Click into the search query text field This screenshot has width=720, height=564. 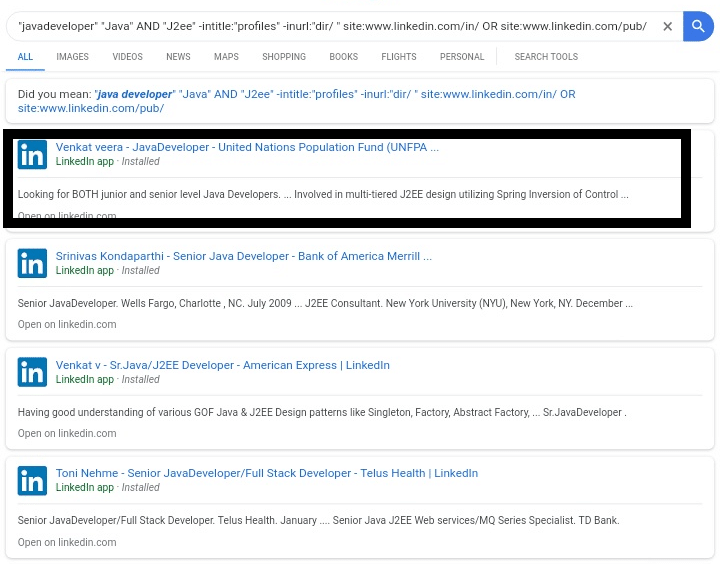pos(332,26)
